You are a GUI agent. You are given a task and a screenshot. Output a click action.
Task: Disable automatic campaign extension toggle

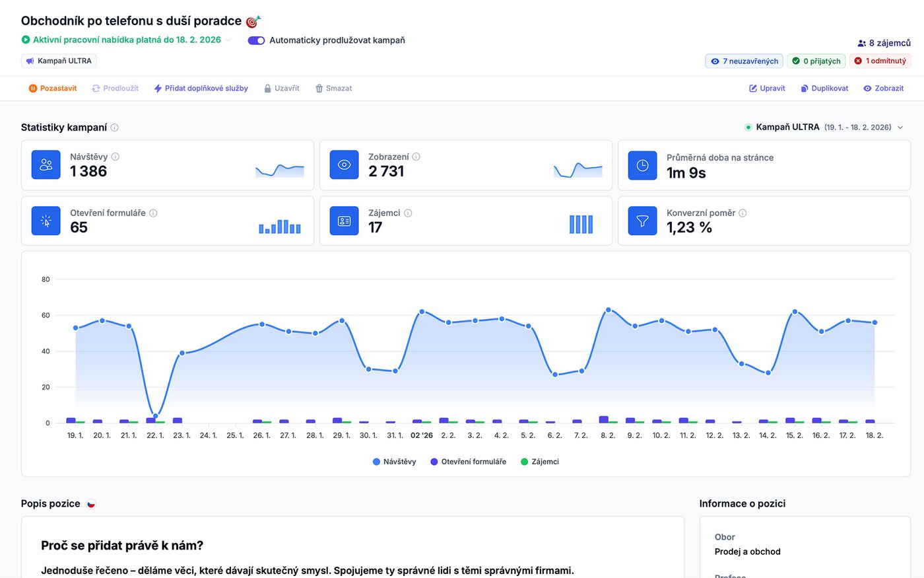coord(256,40)
